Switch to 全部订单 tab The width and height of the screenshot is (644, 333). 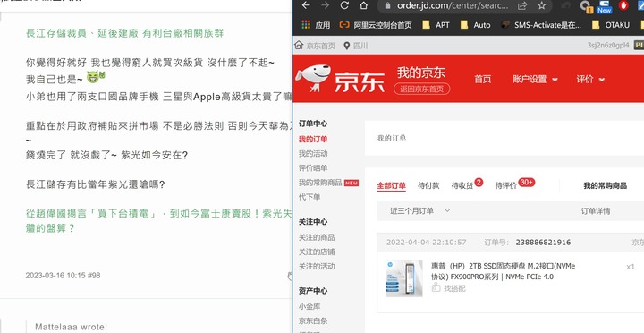[x=392, y=186]
